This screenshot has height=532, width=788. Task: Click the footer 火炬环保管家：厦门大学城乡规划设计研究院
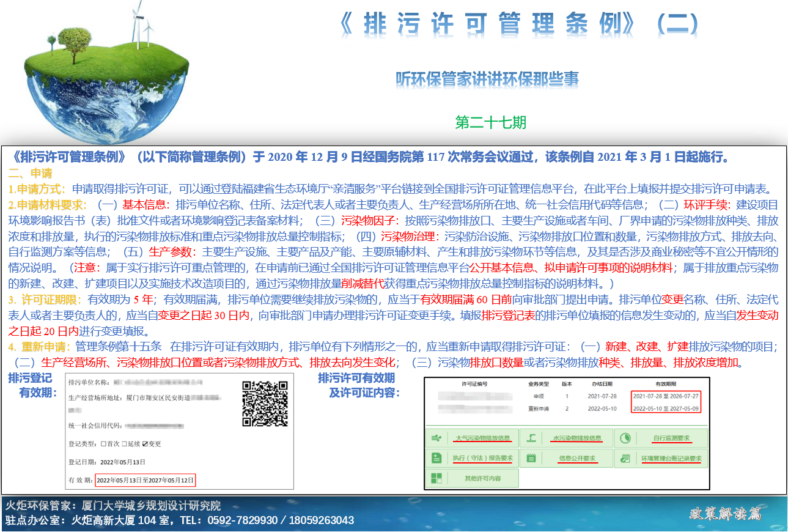click(x=113, y=506)
